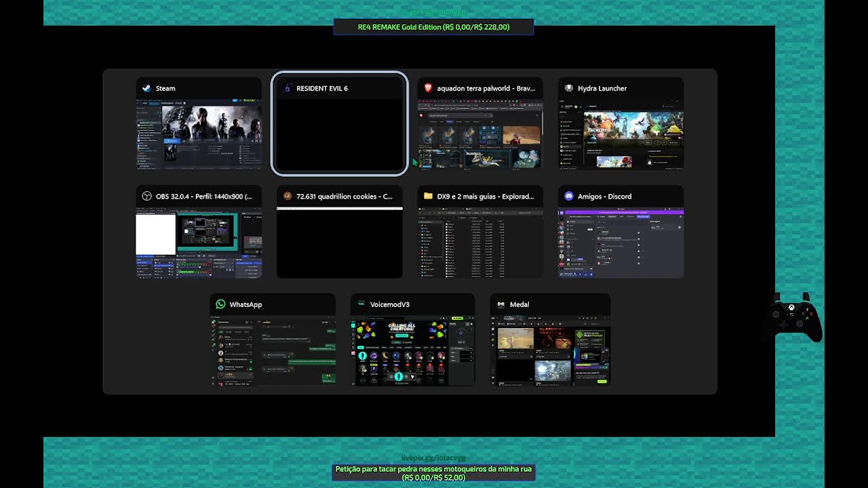Open the WhatsApp chat window preview
The width and height of the screenshot is (868, 488).
(x=273, y=351)
